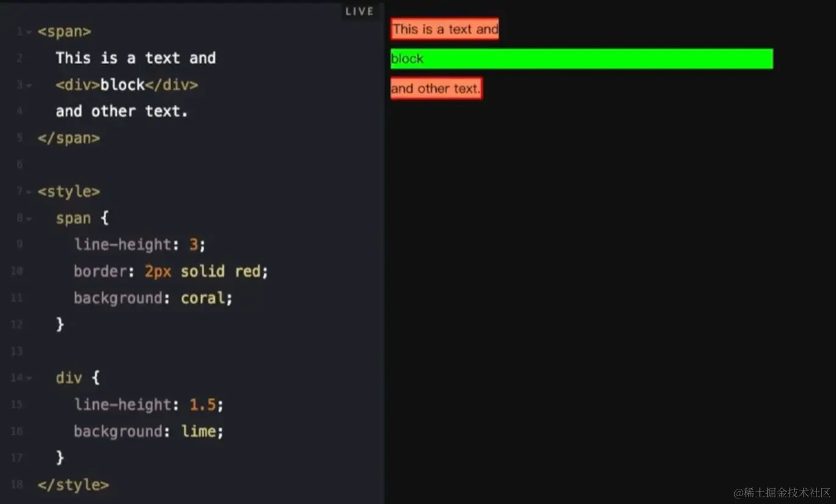Collapse the fold arrow beside line 3 <div>
836x504 pixels.
(x=29, y=85)
